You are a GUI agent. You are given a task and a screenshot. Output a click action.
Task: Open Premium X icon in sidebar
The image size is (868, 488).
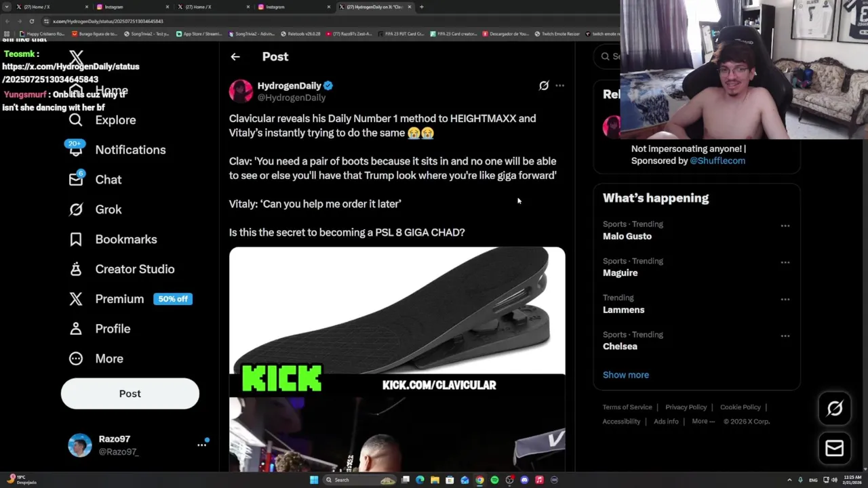[x=76, y=299]
